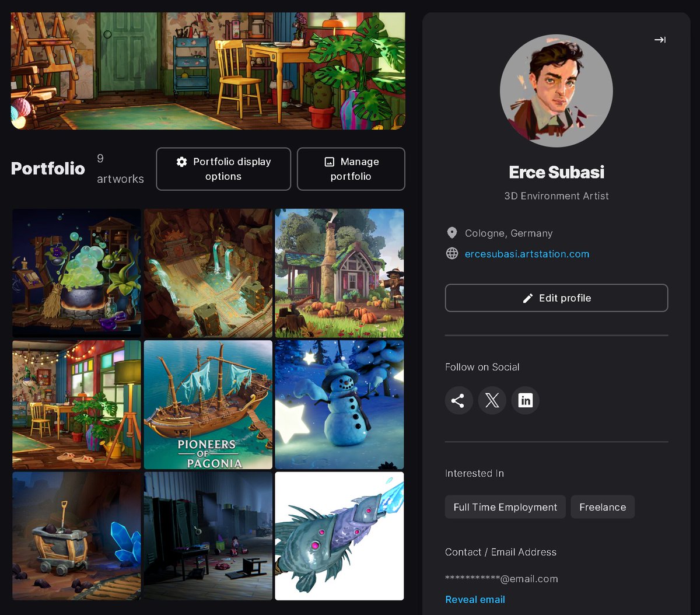Click the share icon under Follow on Social
The width and height of the screenshot is (700, 615).
coord(459,401)
